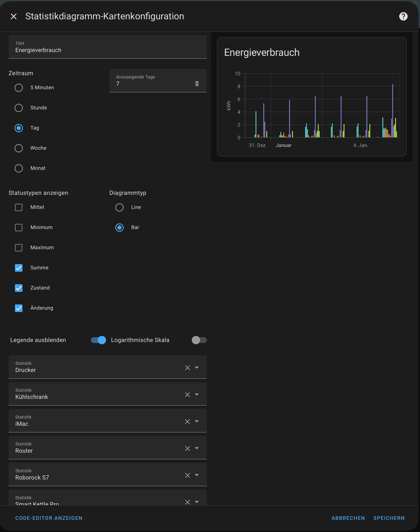Remove the Kühlschrank statistic
Viewport: 420px width, 532px height.
pyautogui.click(x=187, y=394)
